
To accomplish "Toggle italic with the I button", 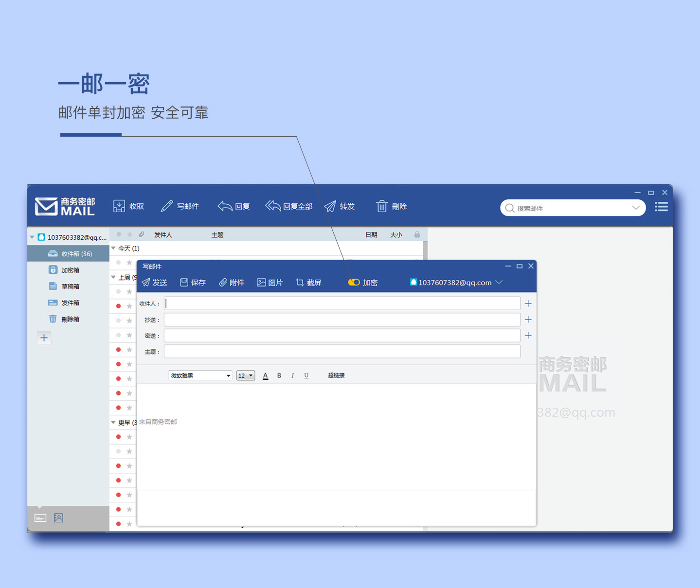I will [x=292, y=375].
